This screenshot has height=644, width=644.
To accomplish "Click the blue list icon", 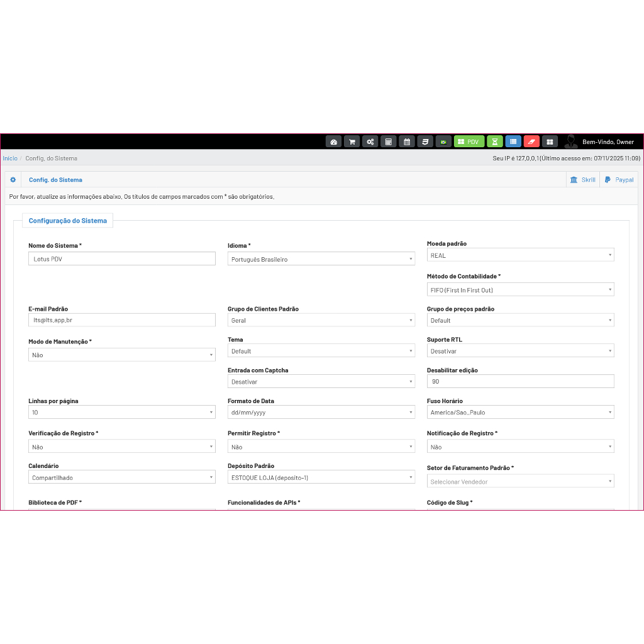I will point(513,142).
